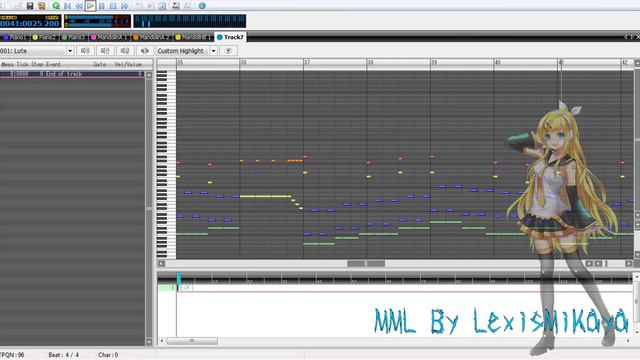Viewport: 640px width, 360px height.
Task: Click the piano roll horizontal scrollbar thumb
Action: point(366,264)
